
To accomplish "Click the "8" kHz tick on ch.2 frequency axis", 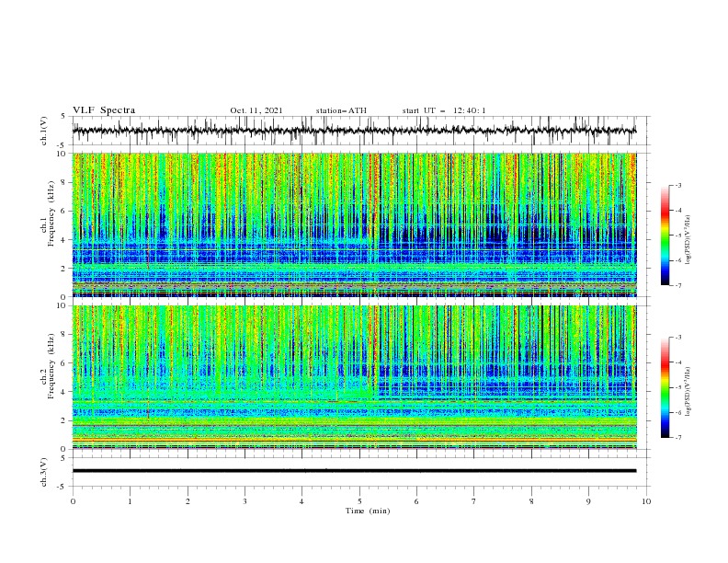I will [x=65, y=335].
